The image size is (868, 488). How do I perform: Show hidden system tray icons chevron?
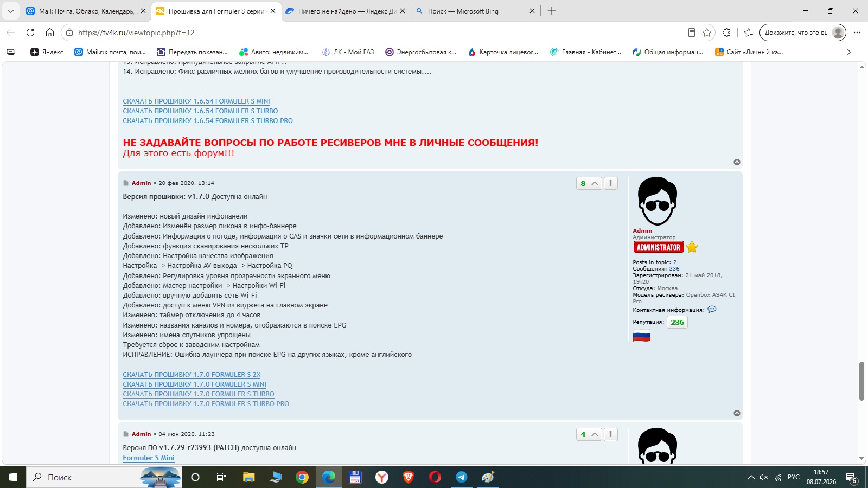(x=751, y=477)
